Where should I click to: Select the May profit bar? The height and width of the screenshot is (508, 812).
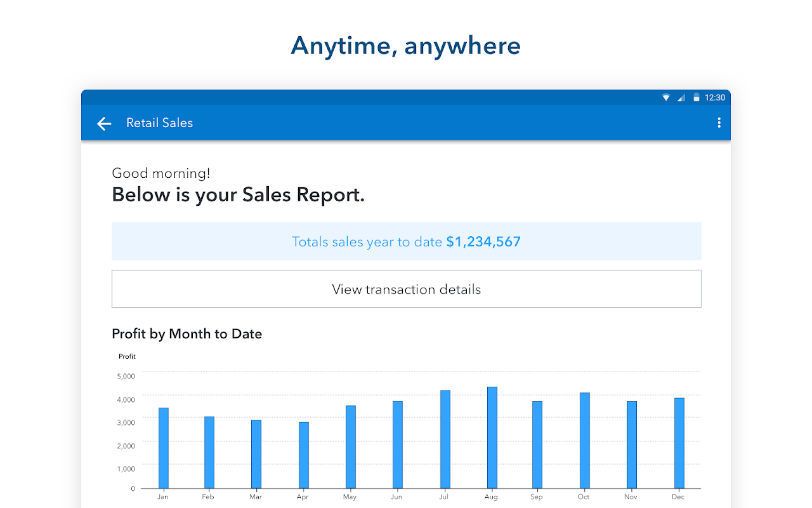351,447
